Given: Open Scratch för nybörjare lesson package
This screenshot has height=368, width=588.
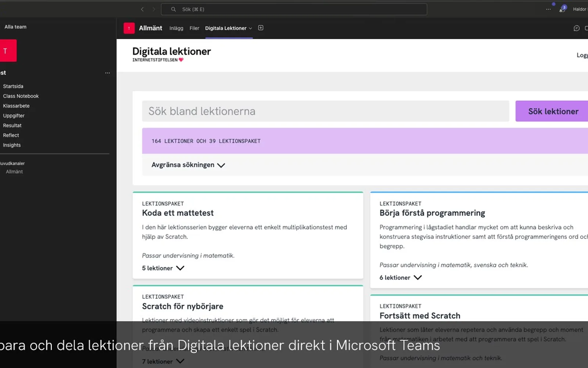Looking at the screenshot, I should tap(183, 306).
